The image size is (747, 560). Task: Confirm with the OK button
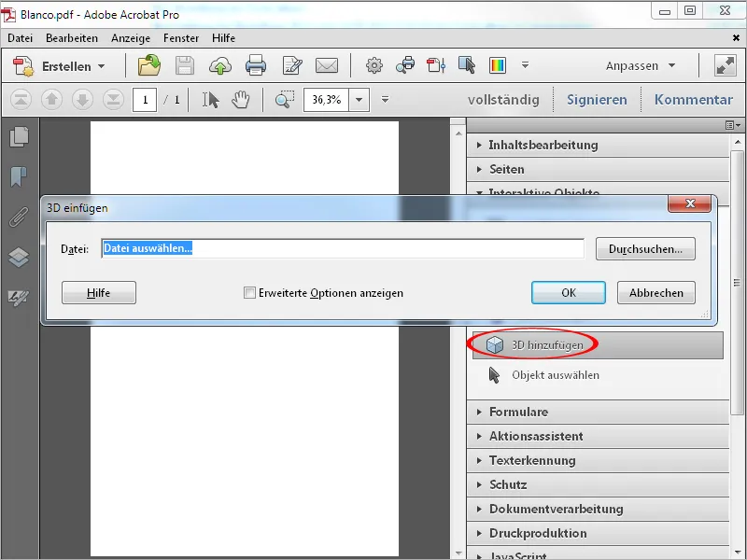click(x=569, y=292)
